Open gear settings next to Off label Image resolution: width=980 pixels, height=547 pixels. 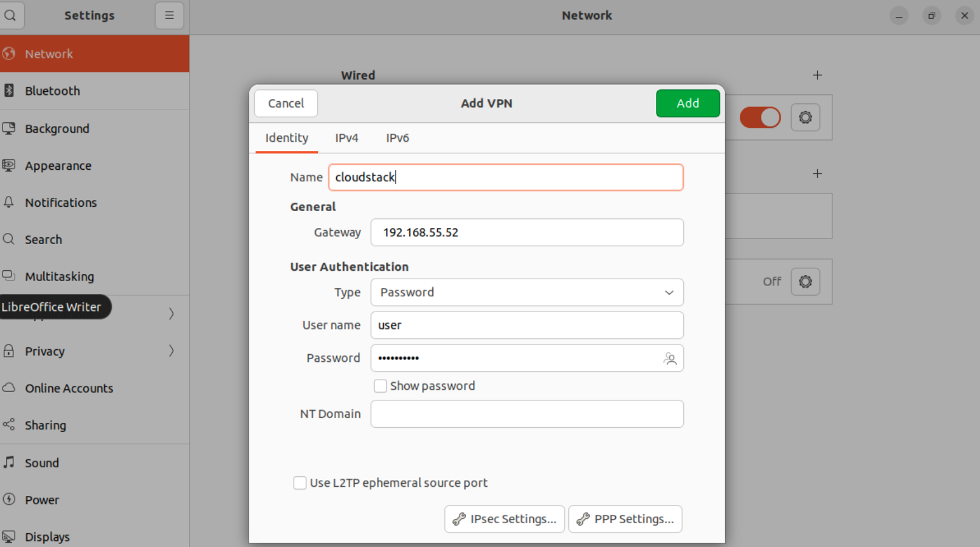805,282
